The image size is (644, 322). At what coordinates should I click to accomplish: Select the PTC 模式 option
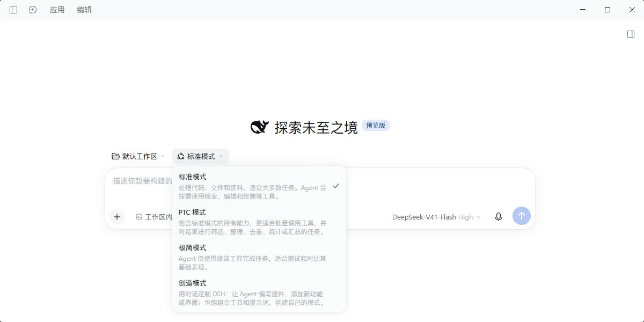[x=259, y=221]
